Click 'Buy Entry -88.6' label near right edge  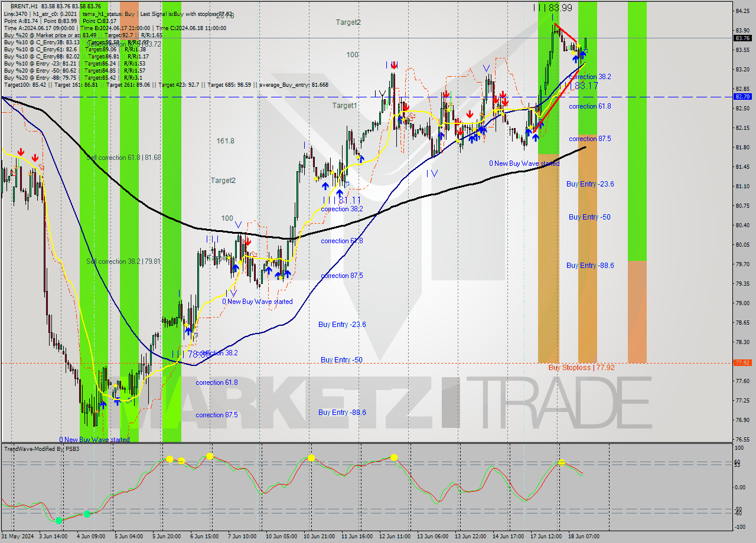[x=590, y=266]
